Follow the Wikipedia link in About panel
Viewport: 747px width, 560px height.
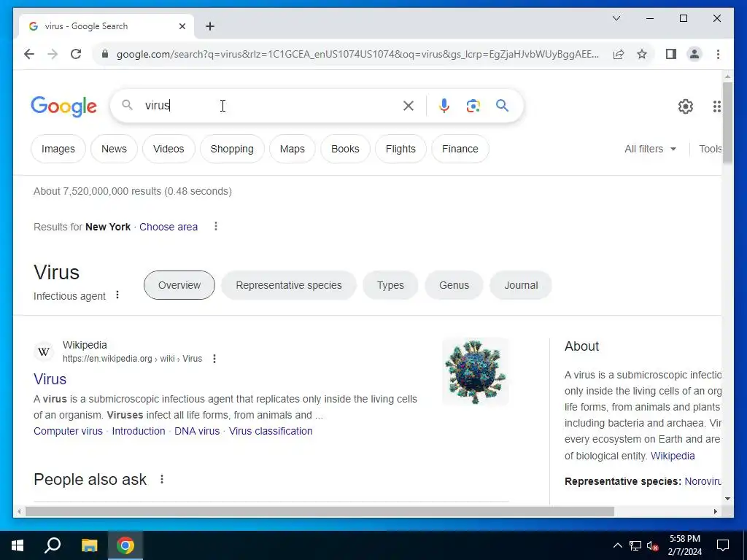pyautogui.click(x=673, y=456)
